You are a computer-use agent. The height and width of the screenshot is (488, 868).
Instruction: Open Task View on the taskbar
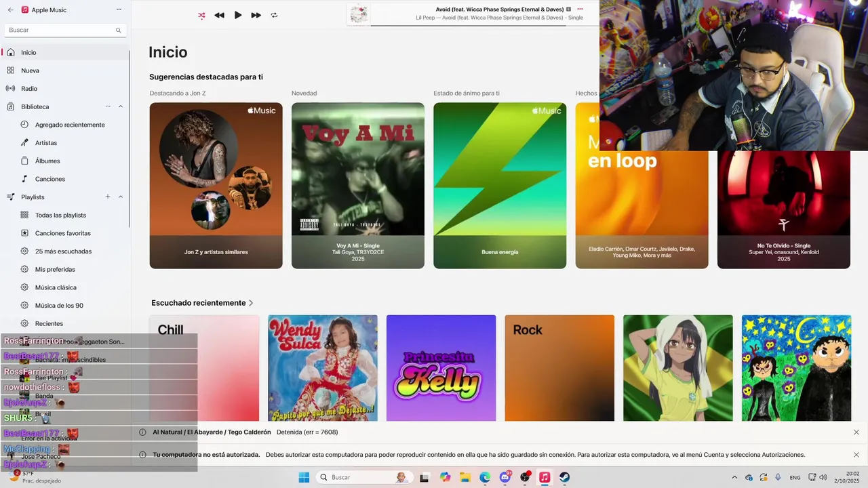click(425, 477)
